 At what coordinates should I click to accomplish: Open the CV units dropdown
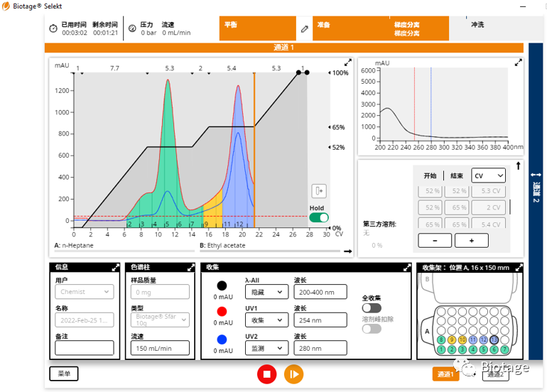click(x=488, y=175)
